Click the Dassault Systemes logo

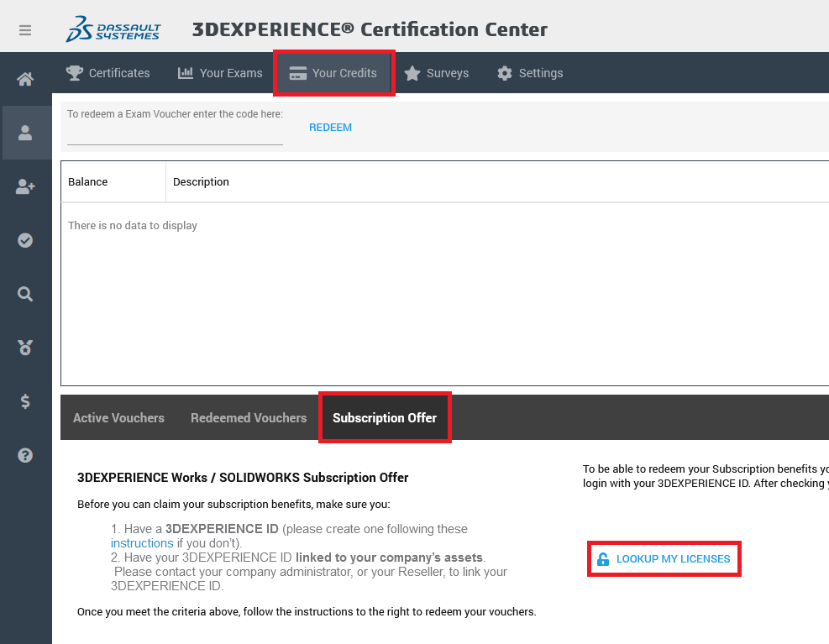[113, 29]
